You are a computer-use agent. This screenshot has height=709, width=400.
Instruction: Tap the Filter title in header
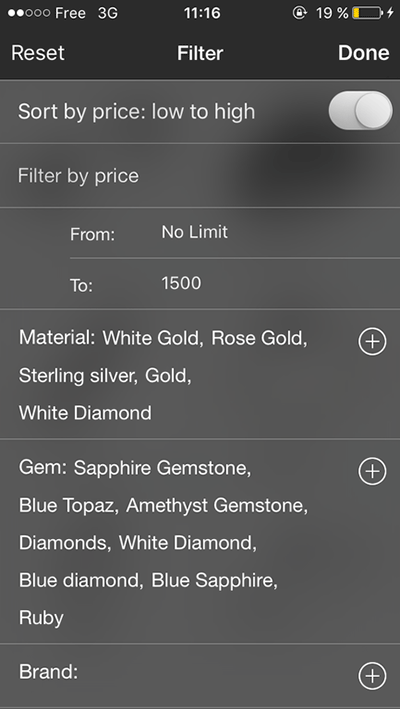200,53
